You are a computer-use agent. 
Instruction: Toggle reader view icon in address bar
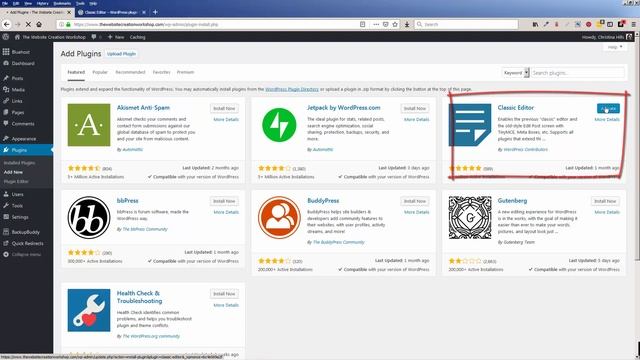pos(362,24)
